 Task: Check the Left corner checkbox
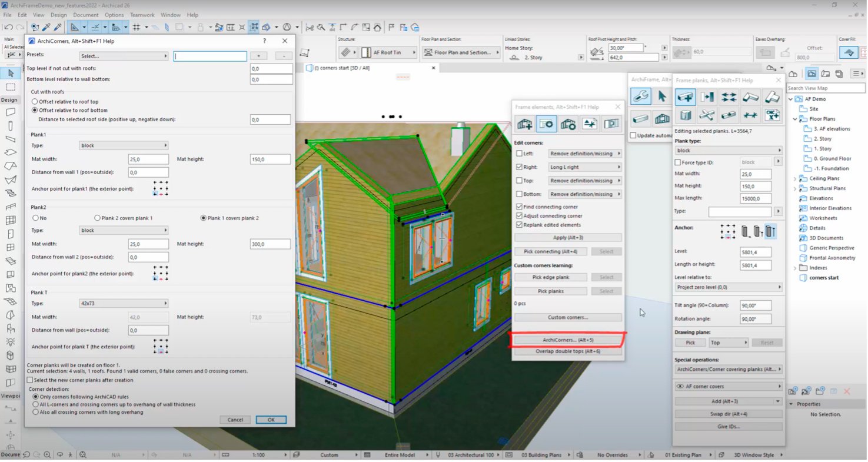[519, 154]
